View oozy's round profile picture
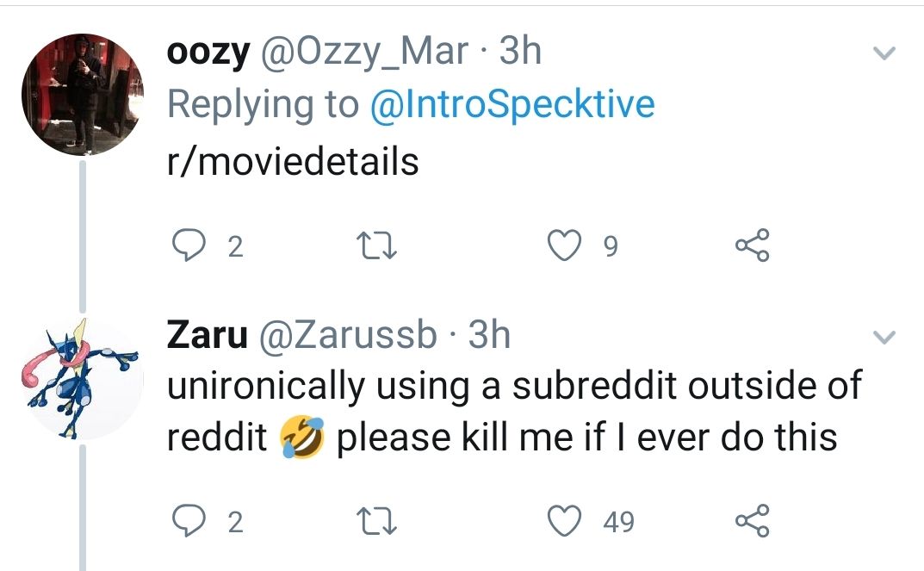 point(82,95)
